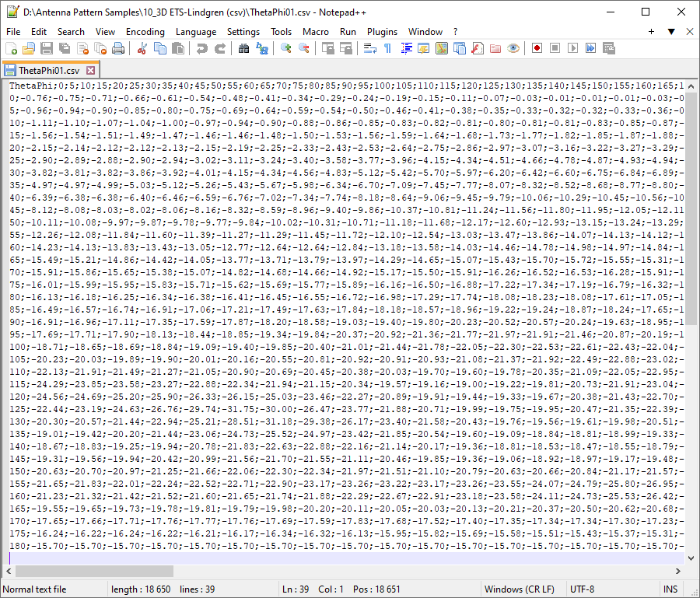The width and height of the screenshot is (700, 598).
Task: Select the ThetaPhi01.csv tab
Action: [x=47, y=68]
